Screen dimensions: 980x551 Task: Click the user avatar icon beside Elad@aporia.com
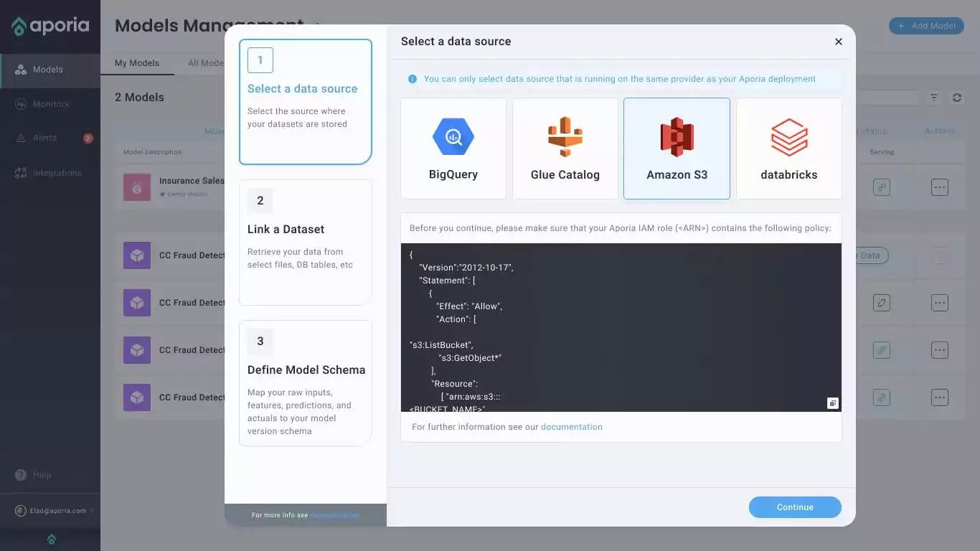[21, 511]
